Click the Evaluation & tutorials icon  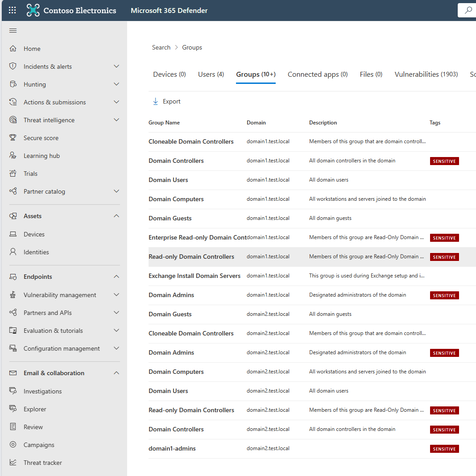pos(13,330)
